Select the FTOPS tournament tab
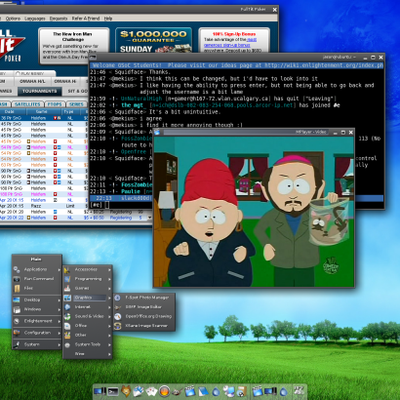 54,104
